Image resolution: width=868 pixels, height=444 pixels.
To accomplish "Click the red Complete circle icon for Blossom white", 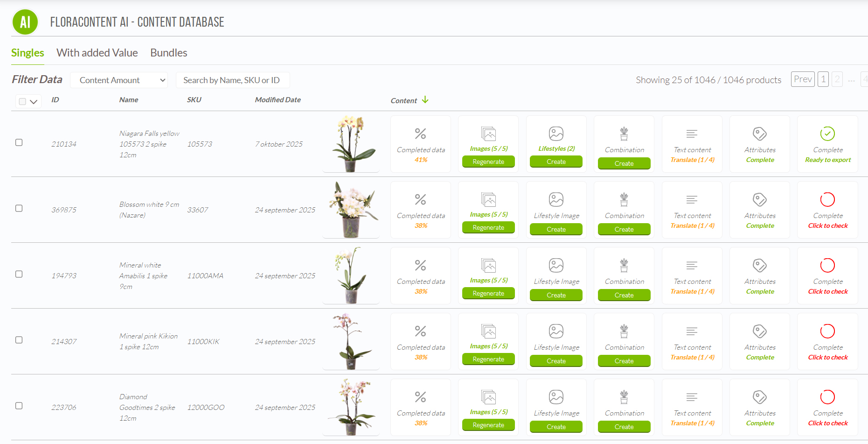I will 827,200.
